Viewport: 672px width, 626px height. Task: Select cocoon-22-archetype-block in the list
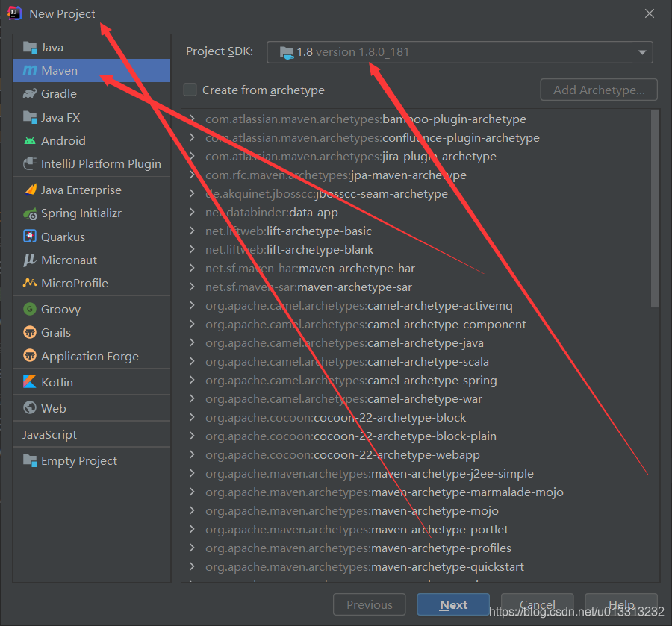335,418
